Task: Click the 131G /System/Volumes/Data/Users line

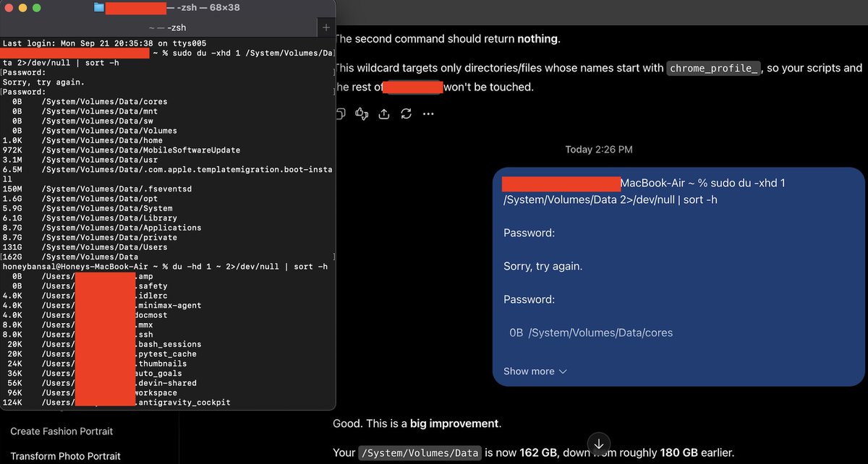Action: [x=85, y=247]
